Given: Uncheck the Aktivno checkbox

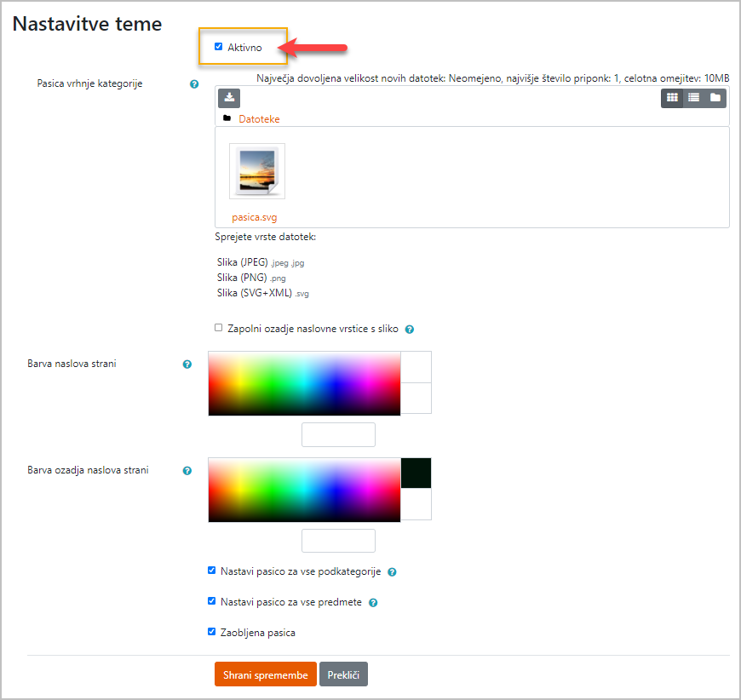Looking at the screenshot, I should [x=218, y=46].
